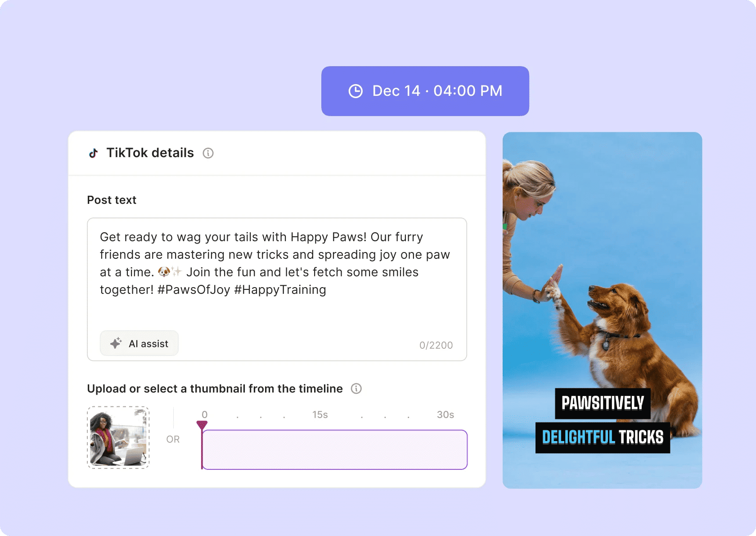Select the woman-at-laptop thumbnail preview

(x=118, y=437)
